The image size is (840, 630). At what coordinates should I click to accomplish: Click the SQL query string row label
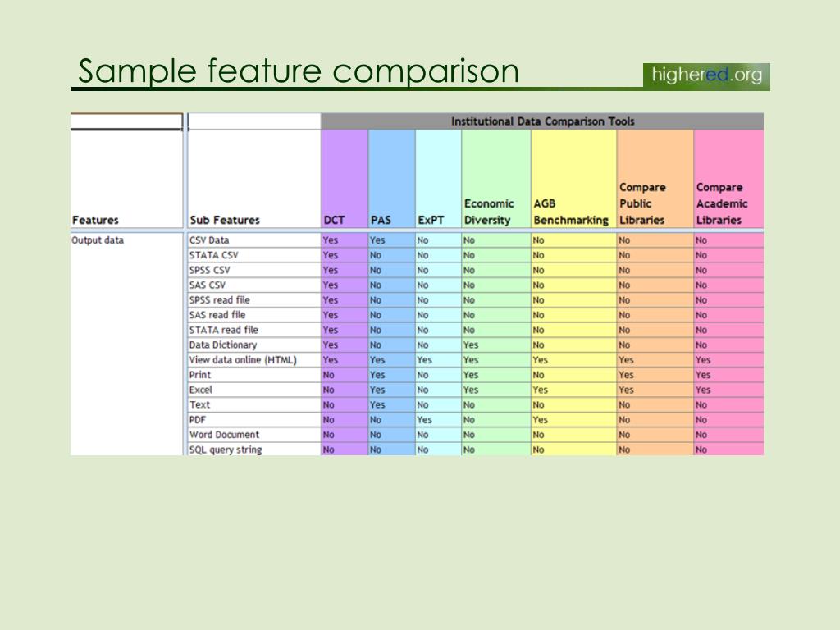(226, 450)
